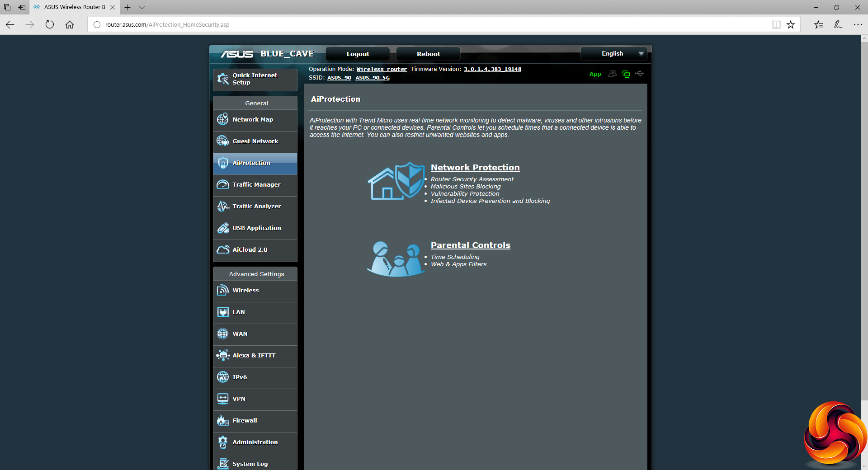The width and height of the screenshot is (868, 470).
Task: Click the ASUS_90 SSID link
Action: click(339, 78)
